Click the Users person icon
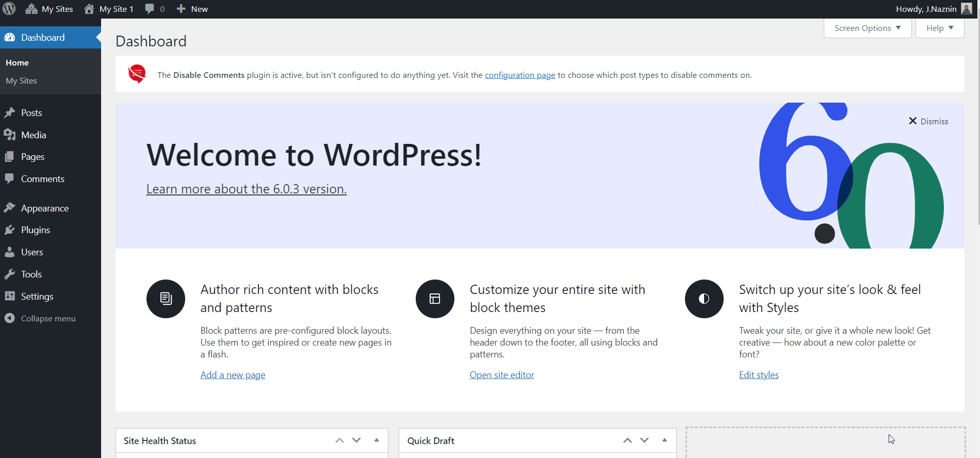Screen dimensions: 980x458 click(x=10, y=252)
